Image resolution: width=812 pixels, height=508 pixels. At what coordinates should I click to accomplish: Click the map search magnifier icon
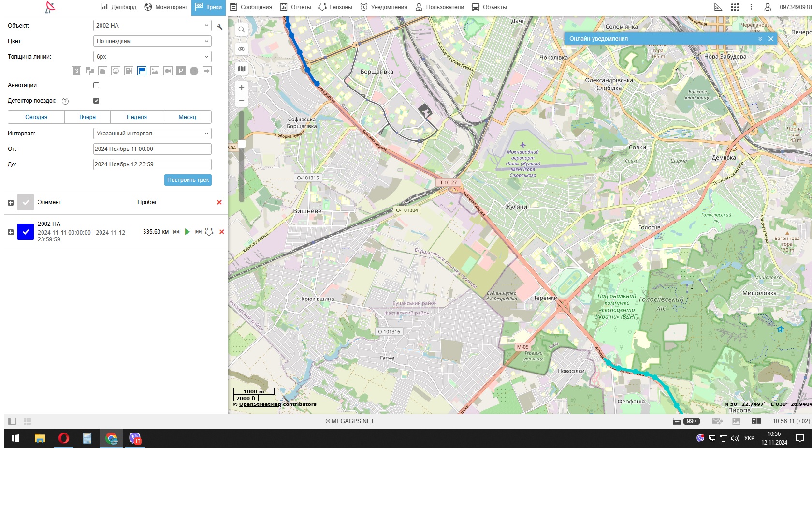click(242, 30)
